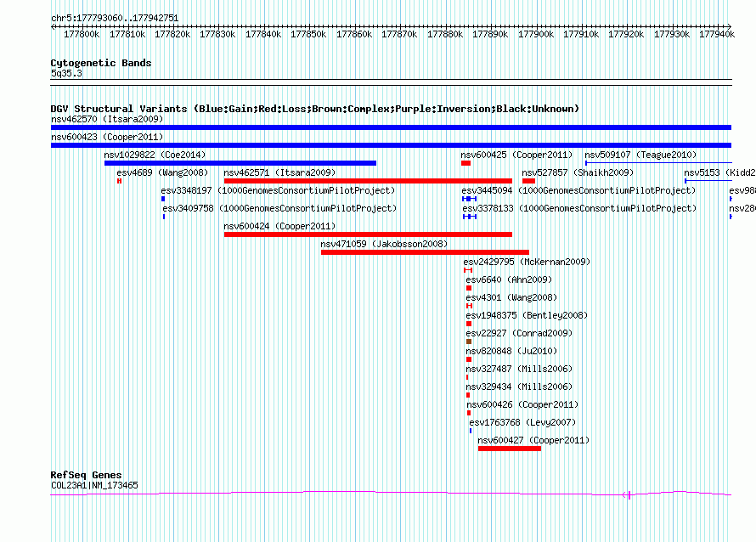
Task: Click the RefSeq Genes track title
Action: click(x=86, y=475)
